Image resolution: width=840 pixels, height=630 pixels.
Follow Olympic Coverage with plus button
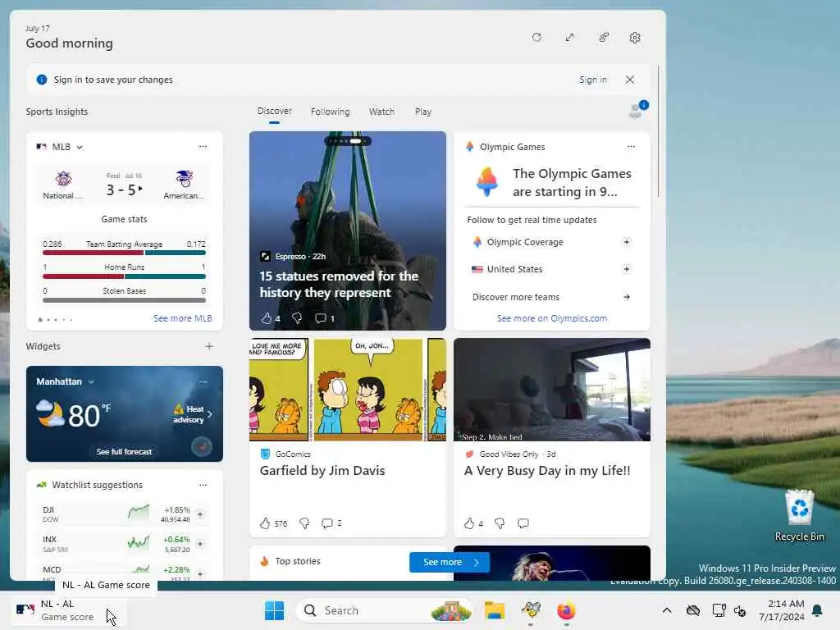tap(626, 242)
